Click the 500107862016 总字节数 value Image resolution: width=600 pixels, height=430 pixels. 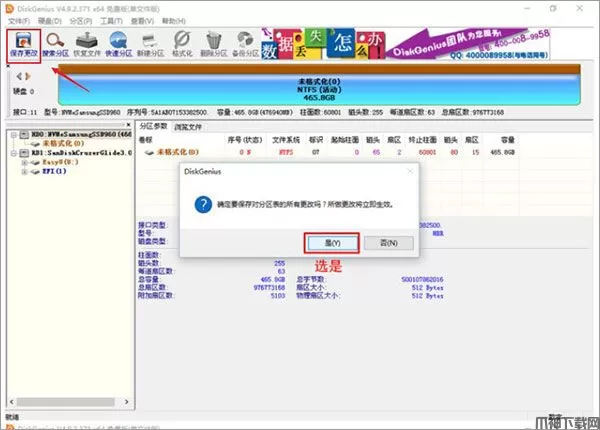click(422, 280)
